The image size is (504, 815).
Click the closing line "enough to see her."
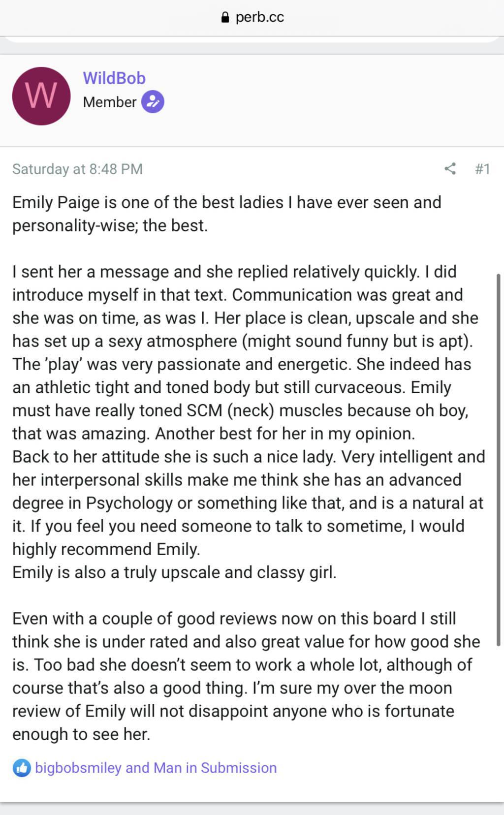point(81,734)
